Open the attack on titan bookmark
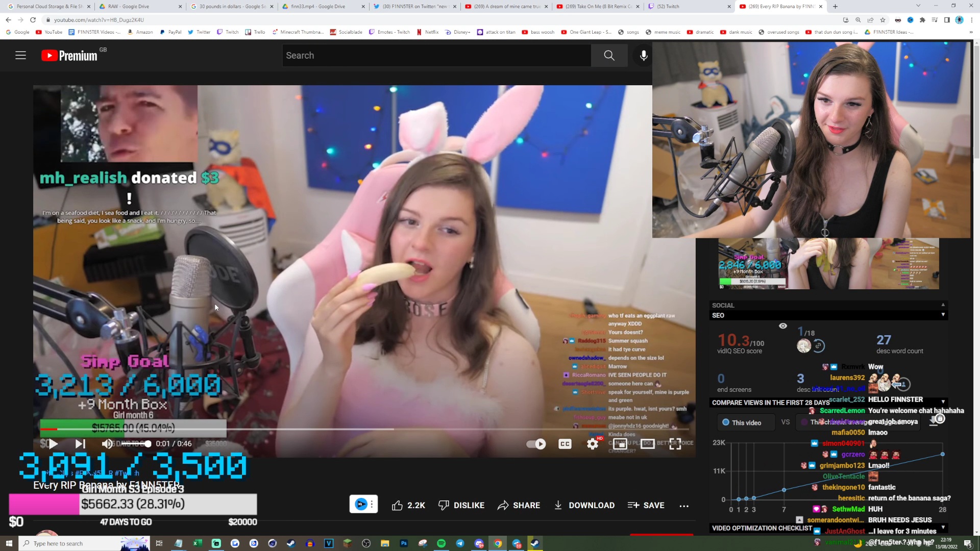Viewport: 980px width, 551px height. pos(496,32)
